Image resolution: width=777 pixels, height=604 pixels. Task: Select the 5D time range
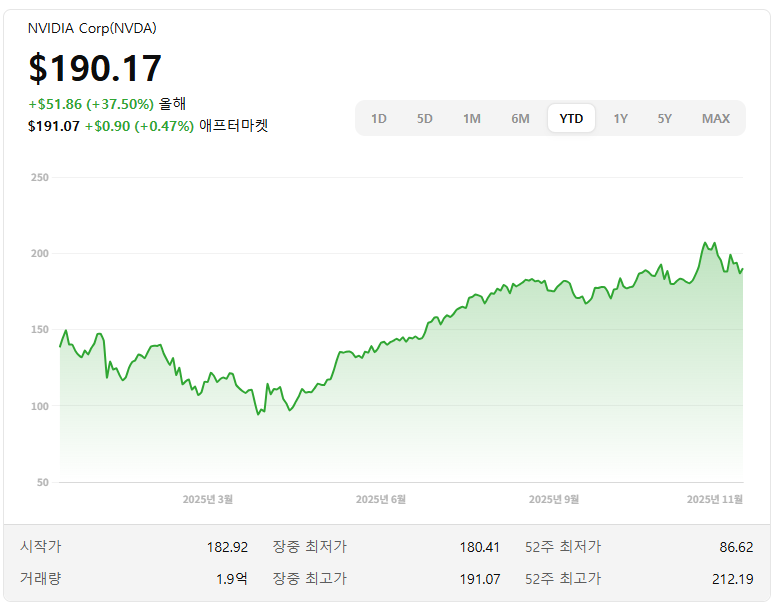coord(425,118)
